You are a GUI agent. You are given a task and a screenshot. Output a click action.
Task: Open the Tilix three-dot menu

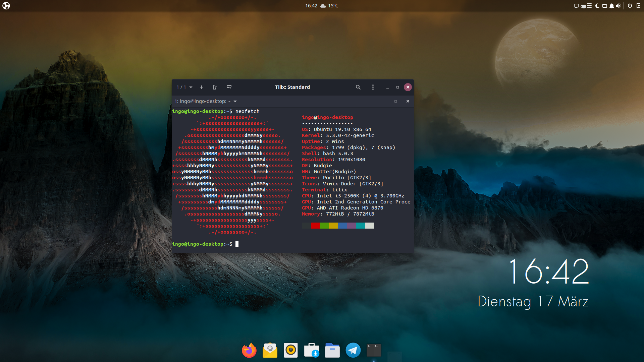coord(373,87)
